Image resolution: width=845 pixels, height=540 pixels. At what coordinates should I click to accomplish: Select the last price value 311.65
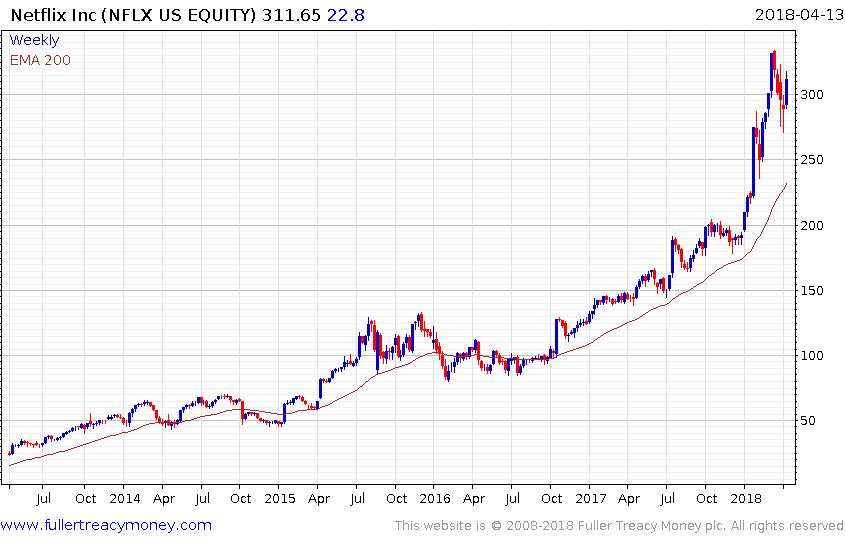tap(292, 15)
